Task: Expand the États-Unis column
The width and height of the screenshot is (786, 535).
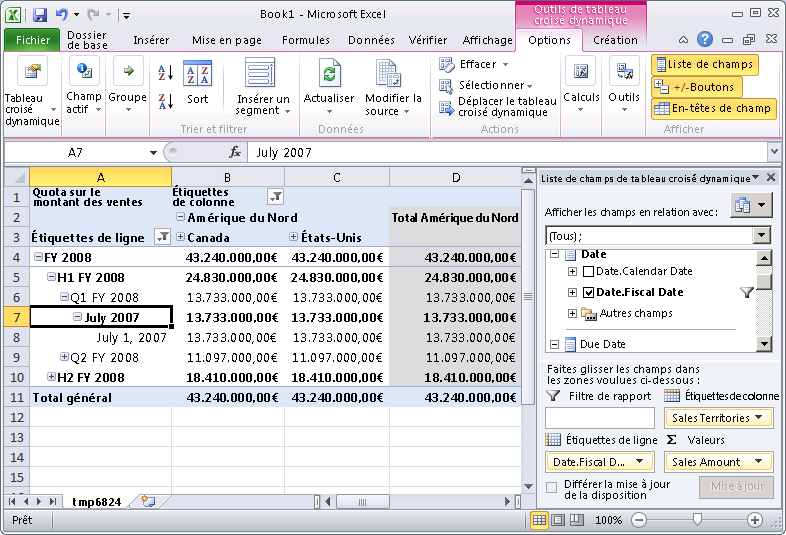Action: (294, 237)
